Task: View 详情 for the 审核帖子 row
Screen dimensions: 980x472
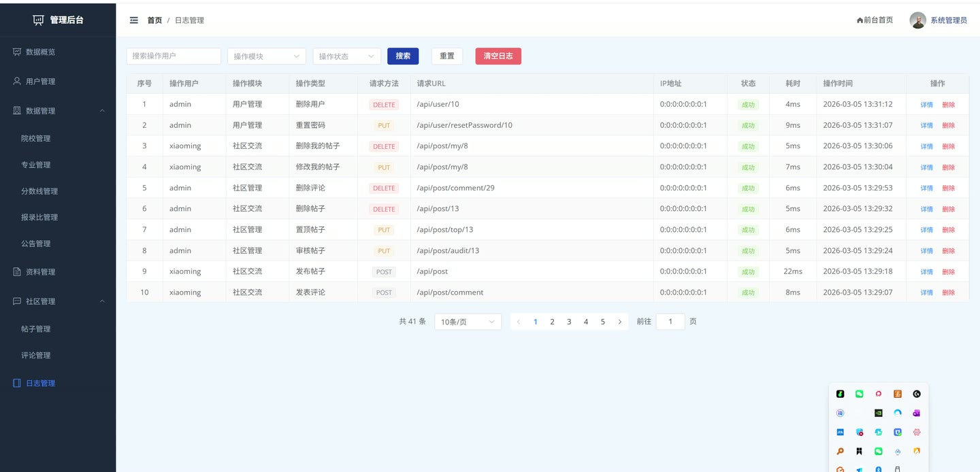Action: click(x=927, y=251)
